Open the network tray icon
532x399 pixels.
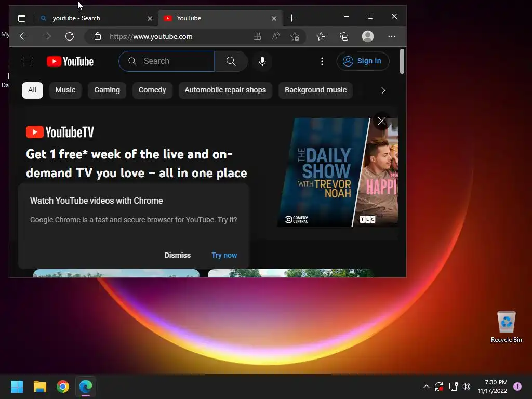click(x=453, y=387)
